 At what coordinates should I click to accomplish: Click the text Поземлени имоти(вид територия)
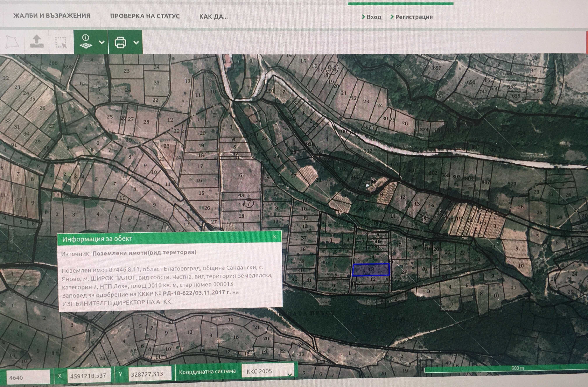point(144,253)
